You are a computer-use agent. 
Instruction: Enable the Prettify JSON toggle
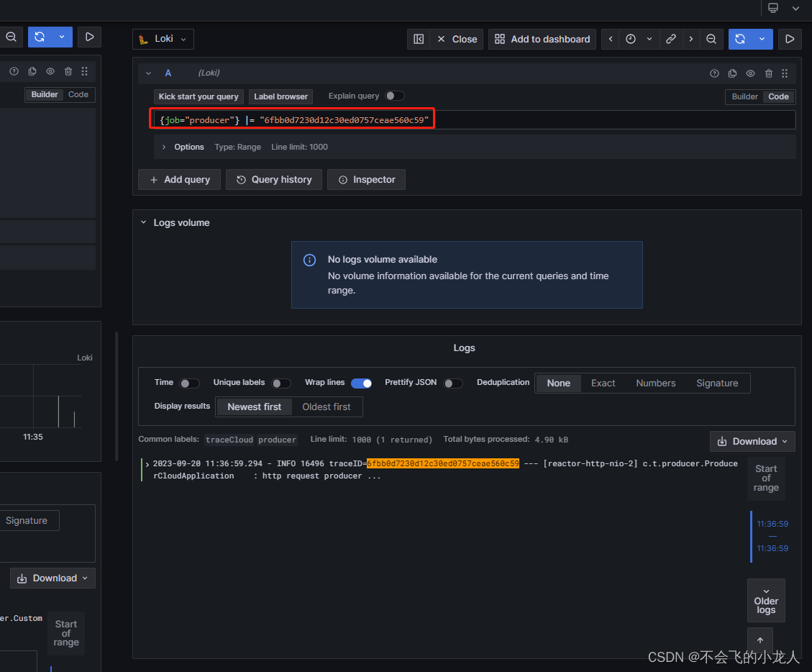coord(454,383)
